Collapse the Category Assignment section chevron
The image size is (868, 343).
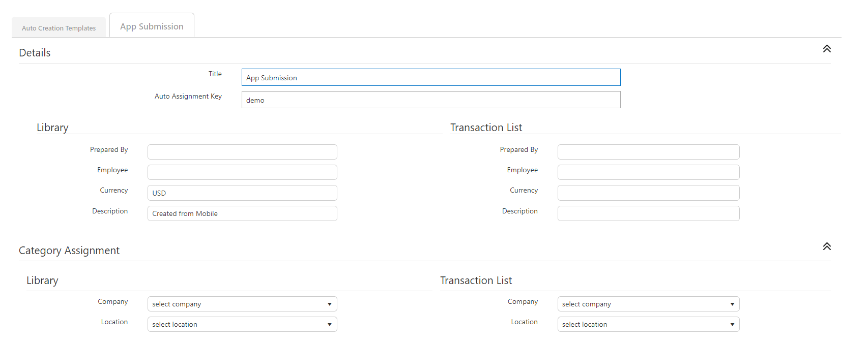pos(827,246)
